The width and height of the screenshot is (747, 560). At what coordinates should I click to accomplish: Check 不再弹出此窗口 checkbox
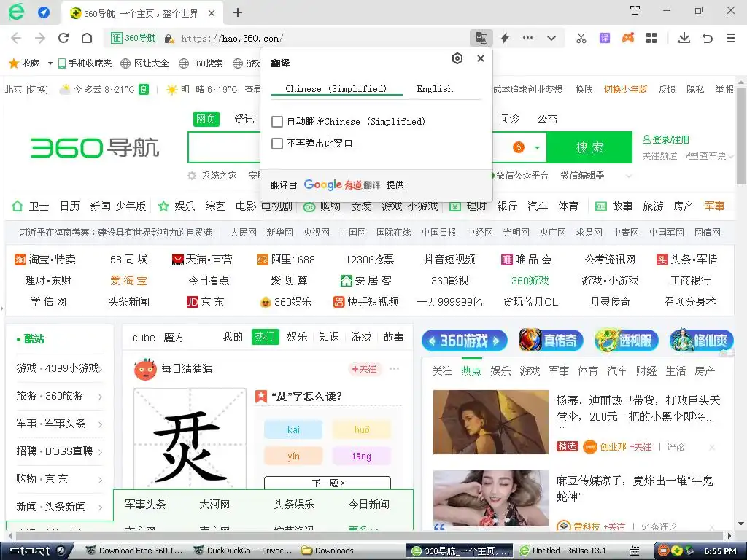click(x=276, y=144)
